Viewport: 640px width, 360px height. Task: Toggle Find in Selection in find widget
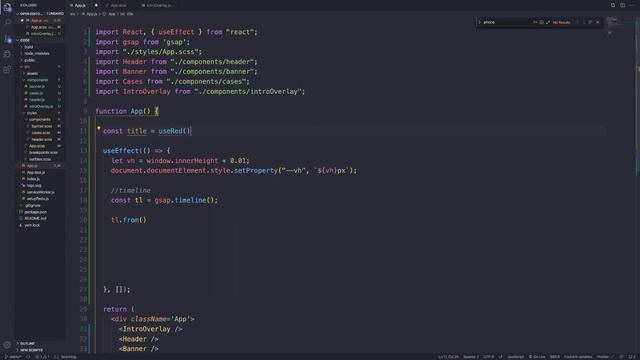coord(590,22)
